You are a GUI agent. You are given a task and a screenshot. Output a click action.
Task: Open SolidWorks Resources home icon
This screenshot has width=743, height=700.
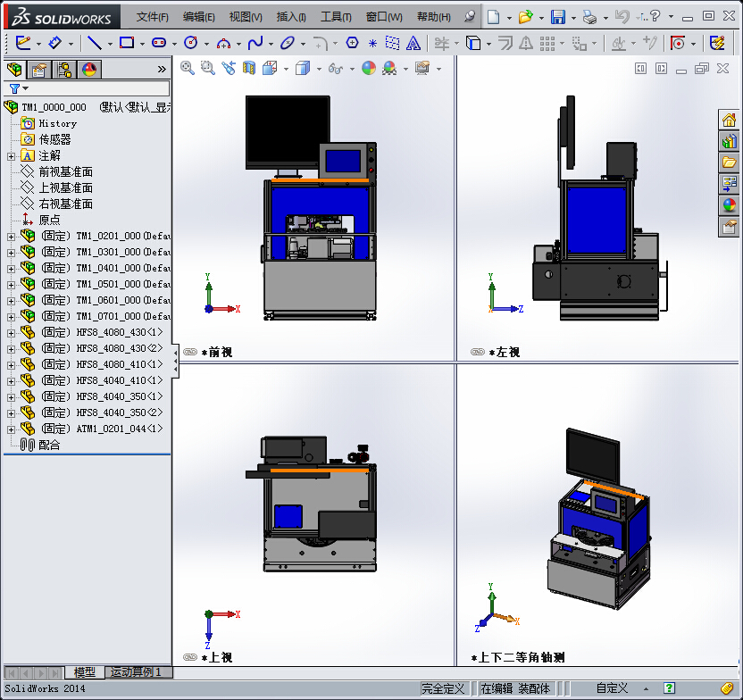pos(730,120)
